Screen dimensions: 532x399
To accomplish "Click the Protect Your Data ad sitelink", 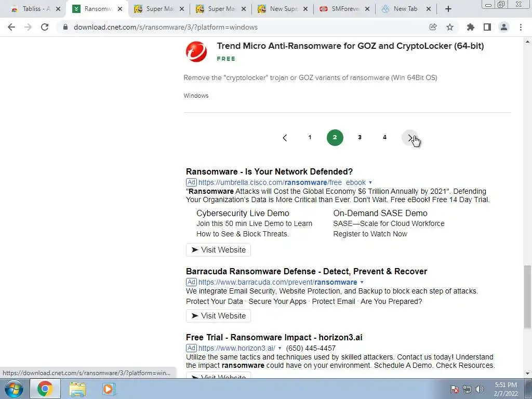I will coord(215,302).
